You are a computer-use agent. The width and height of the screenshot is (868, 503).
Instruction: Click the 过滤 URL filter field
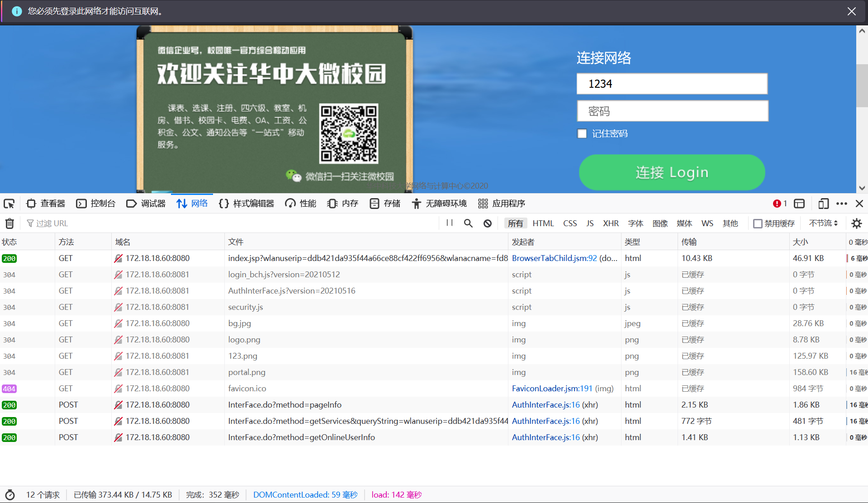pos(231,223)
